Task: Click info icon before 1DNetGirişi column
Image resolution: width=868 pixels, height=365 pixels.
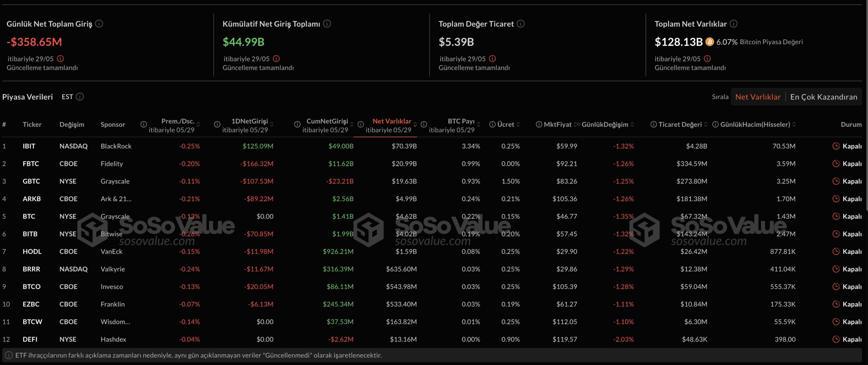Action: pos(217,124)
